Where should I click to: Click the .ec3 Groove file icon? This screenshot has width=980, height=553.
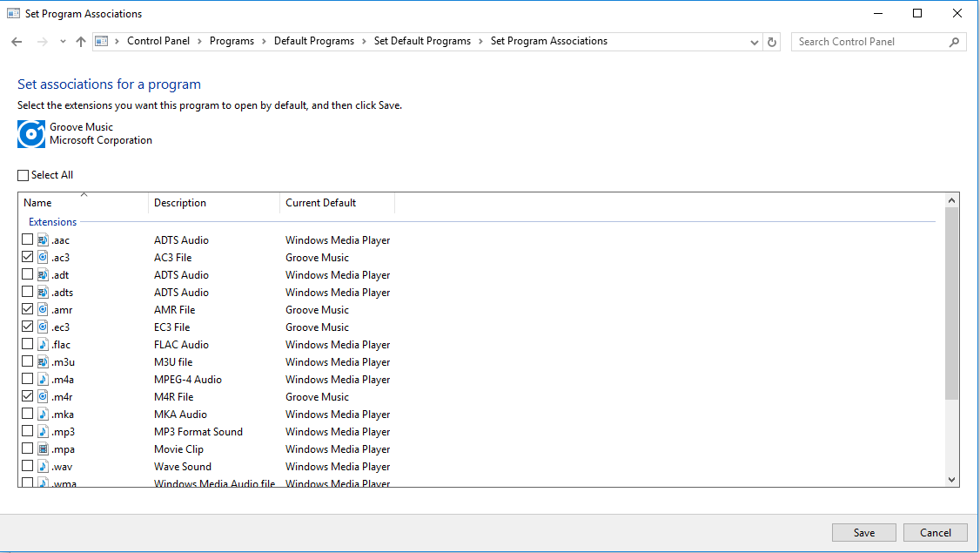click(43, 327)
